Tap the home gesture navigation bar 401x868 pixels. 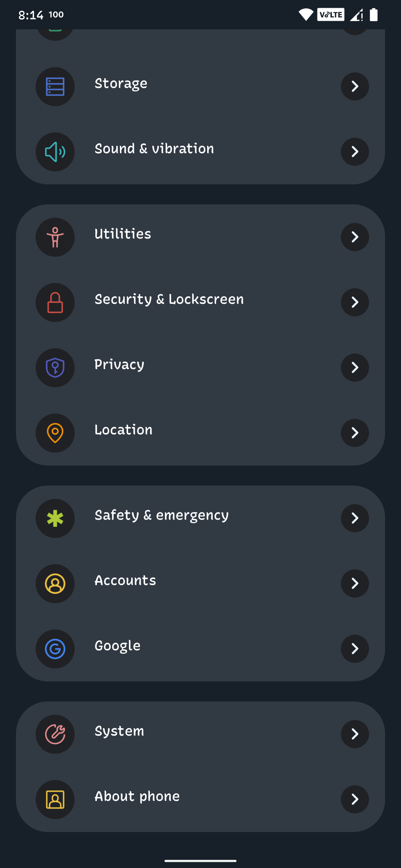click(x=200, y=861)
